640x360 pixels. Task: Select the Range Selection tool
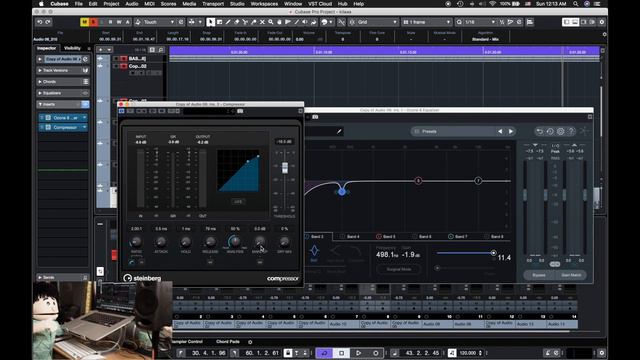coord(219,22)
